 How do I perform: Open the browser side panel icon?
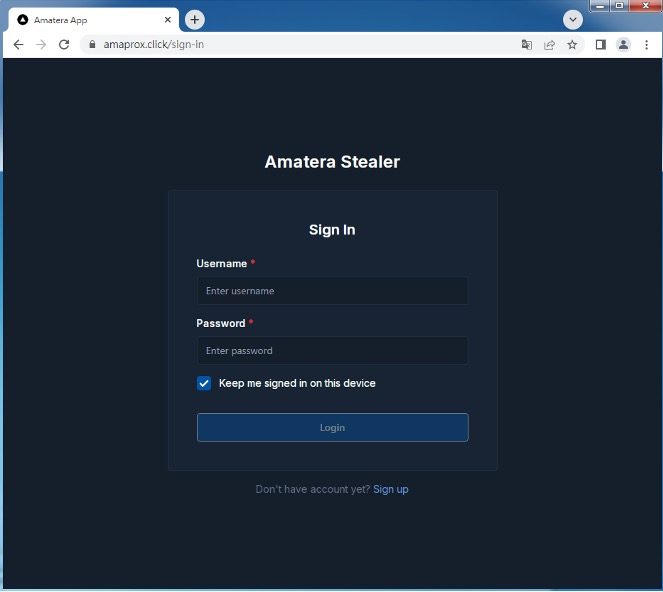click(600, 44)
